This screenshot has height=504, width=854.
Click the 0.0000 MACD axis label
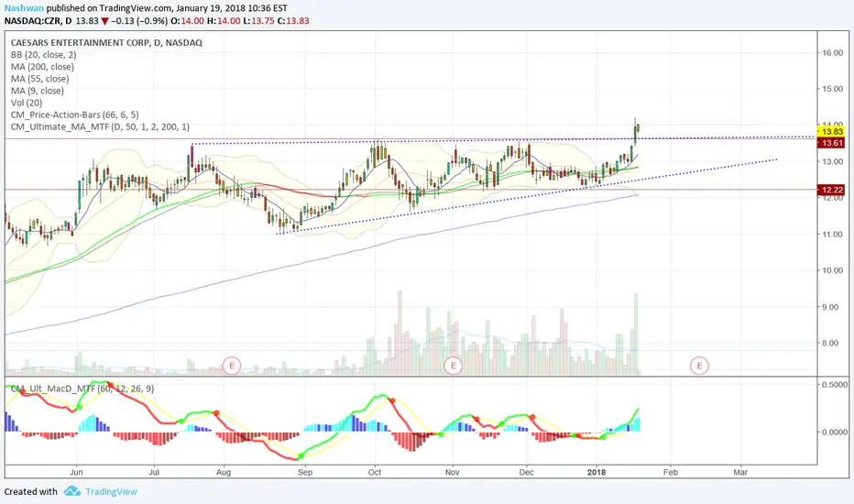click(835, 432)
